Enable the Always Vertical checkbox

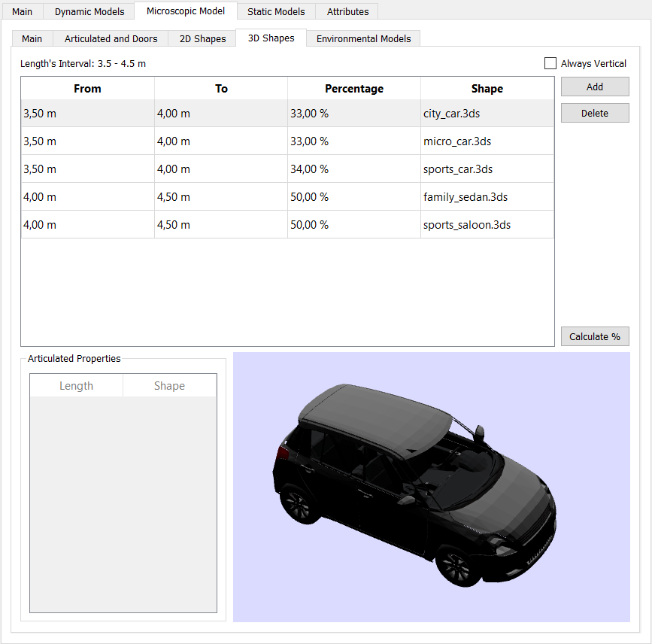(550, 63)
